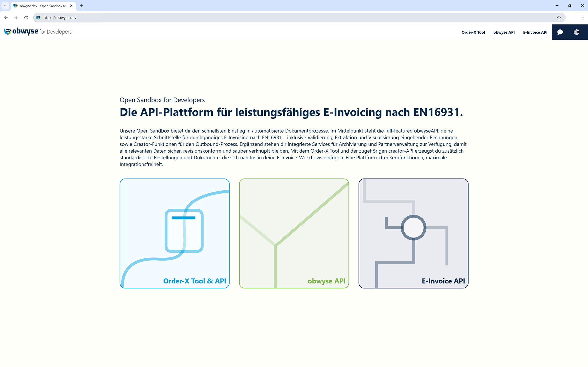The image size is (588, 367).
Task: Expand the tab search chevron
Action: click(x=5, y=6)
